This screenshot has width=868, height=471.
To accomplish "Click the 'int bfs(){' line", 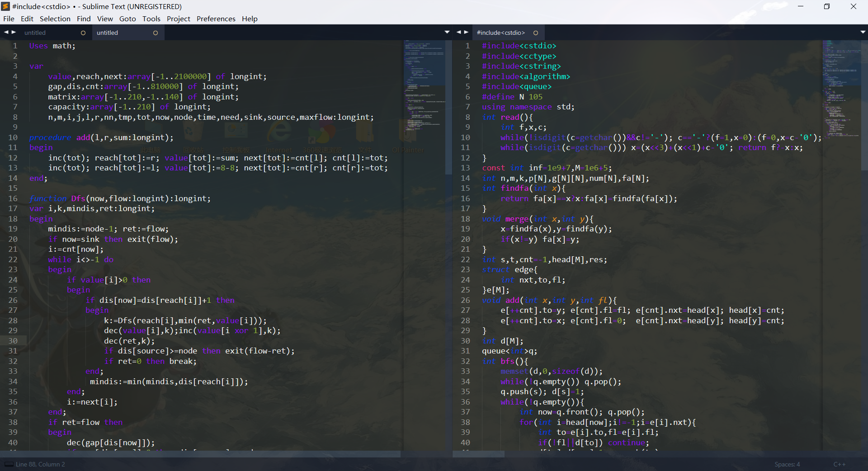I will tap(505, 361).
